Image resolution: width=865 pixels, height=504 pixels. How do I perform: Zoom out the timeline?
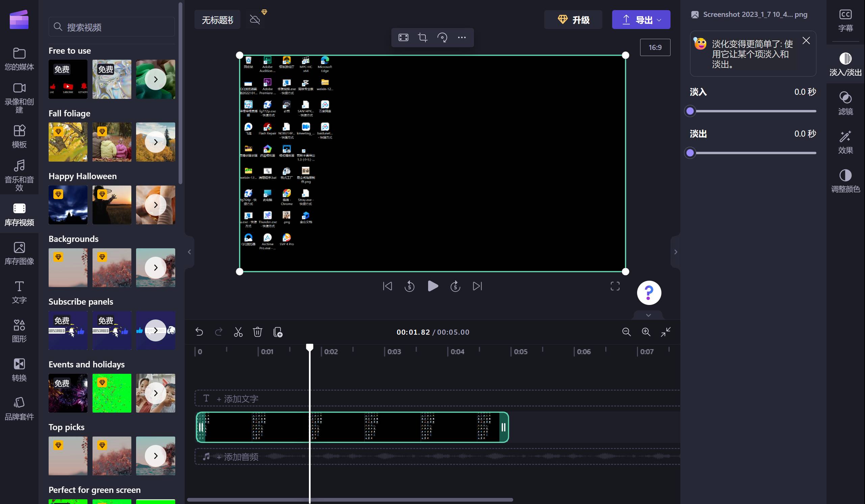click(x=626, y=332)
